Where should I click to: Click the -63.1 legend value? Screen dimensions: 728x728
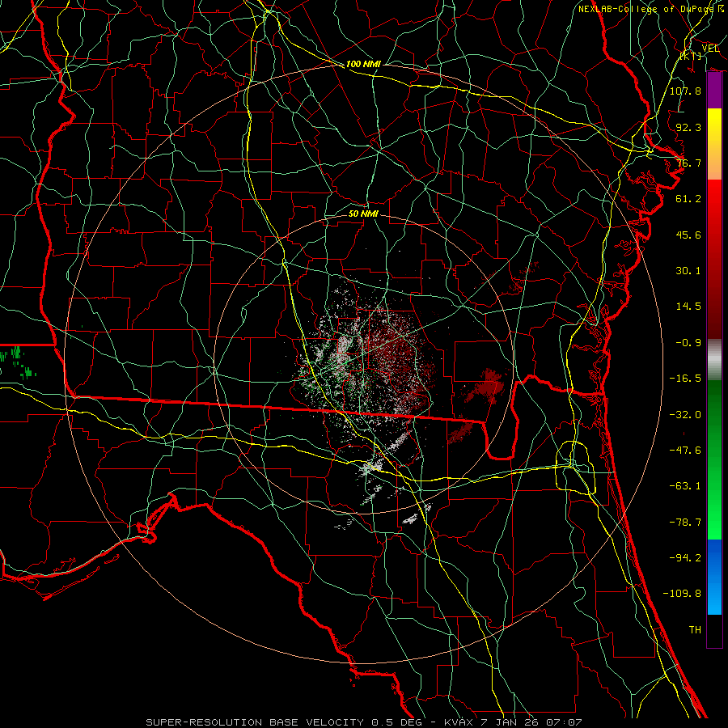coord(685,486)
